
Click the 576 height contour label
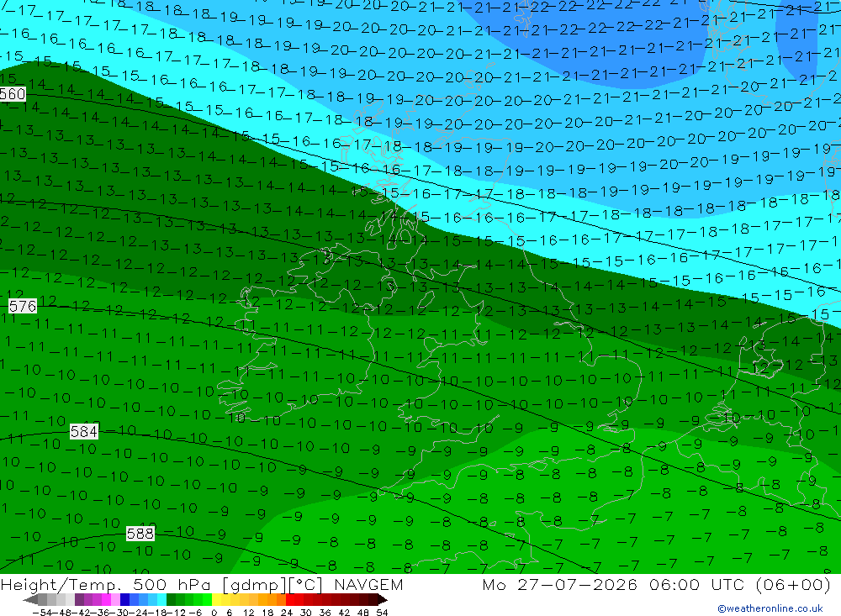pos(23,306)
